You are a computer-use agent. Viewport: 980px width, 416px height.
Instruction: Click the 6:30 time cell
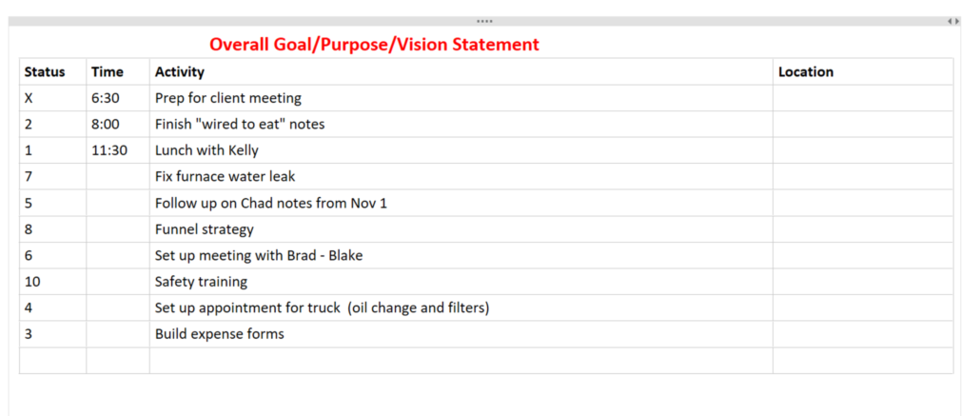tap(118, 98)
